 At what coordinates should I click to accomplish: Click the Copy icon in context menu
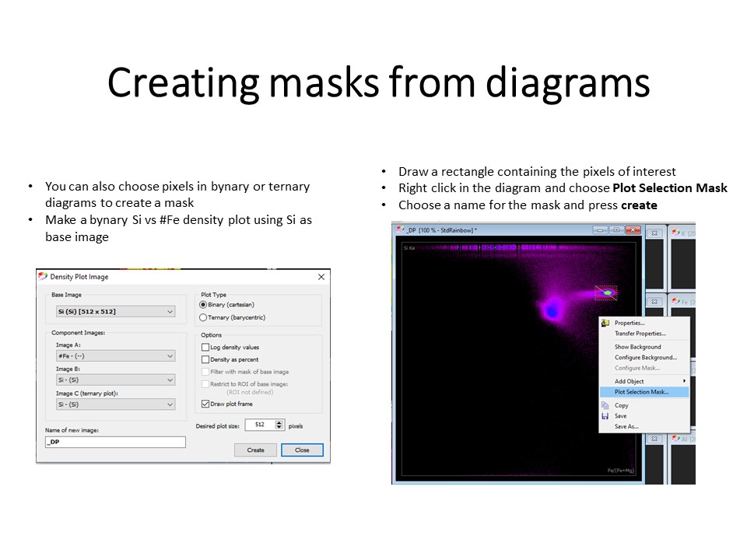point(605,405)
